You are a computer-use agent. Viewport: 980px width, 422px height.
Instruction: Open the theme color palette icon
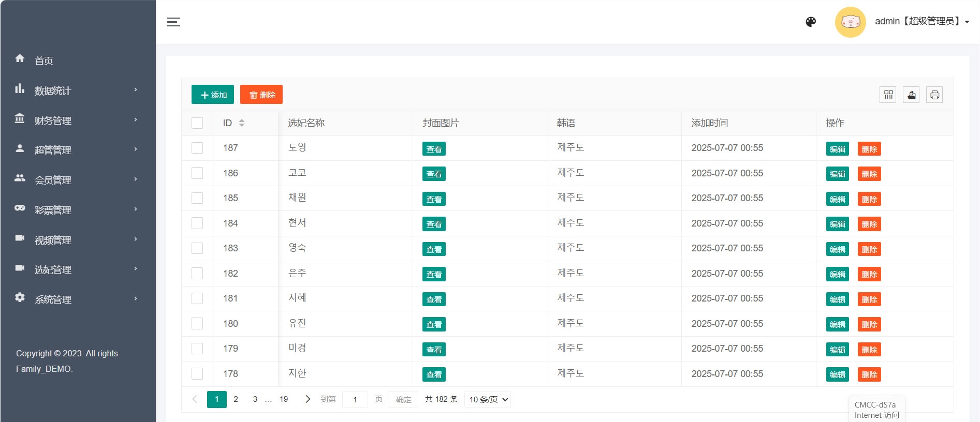811,22
